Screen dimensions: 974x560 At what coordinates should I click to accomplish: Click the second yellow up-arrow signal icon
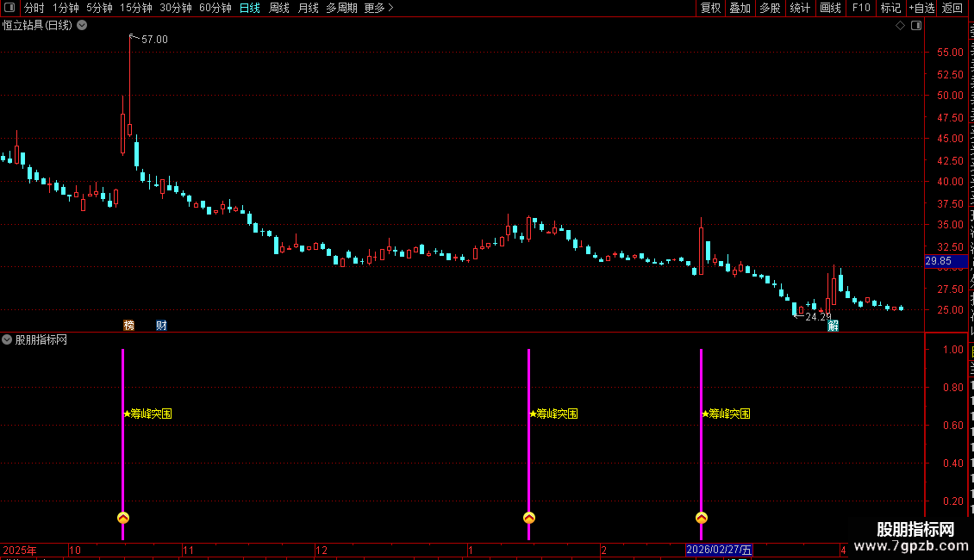click(529, 518)
